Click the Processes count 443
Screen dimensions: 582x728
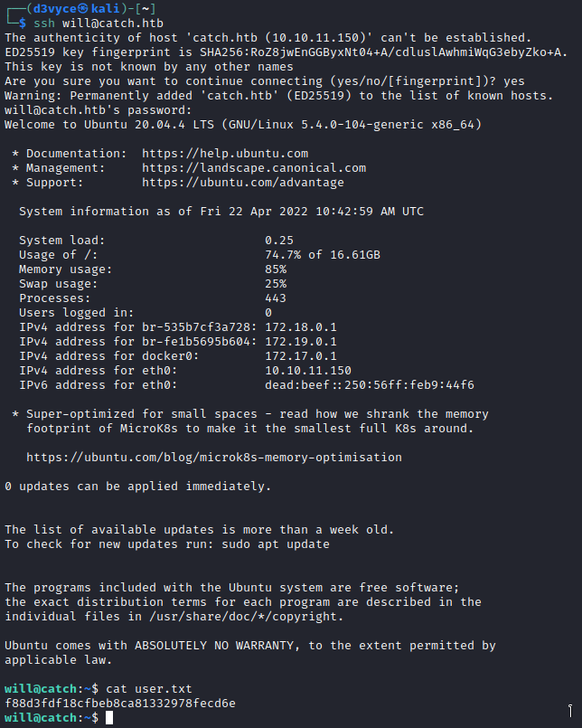(276, 298)
